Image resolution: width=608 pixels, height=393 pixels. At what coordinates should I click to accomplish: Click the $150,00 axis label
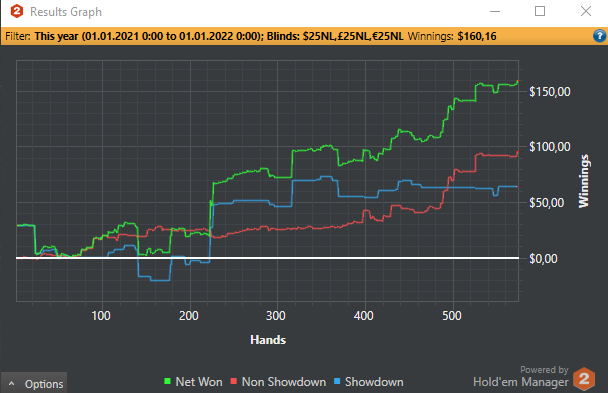550,92
